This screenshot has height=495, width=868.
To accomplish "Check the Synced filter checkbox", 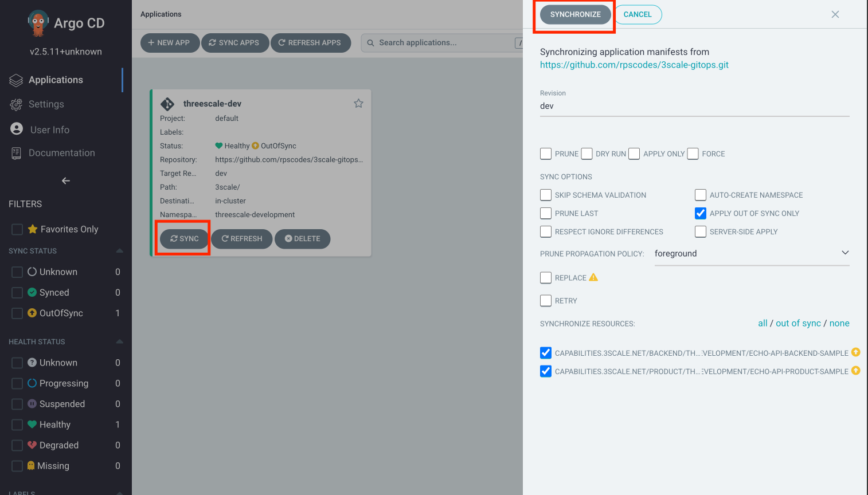I will click(17, 293).
